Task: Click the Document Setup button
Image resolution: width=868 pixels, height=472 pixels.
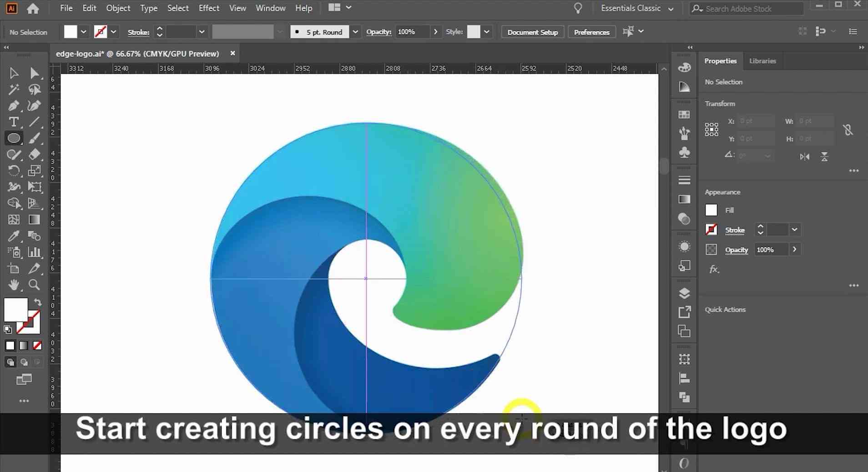Action: coord(533,32)
